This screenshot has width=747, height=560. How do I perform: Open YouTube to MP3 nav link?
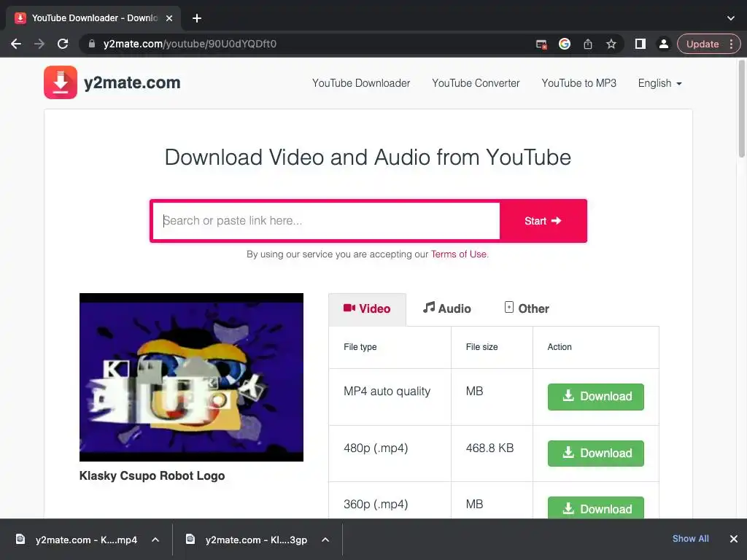578,83
